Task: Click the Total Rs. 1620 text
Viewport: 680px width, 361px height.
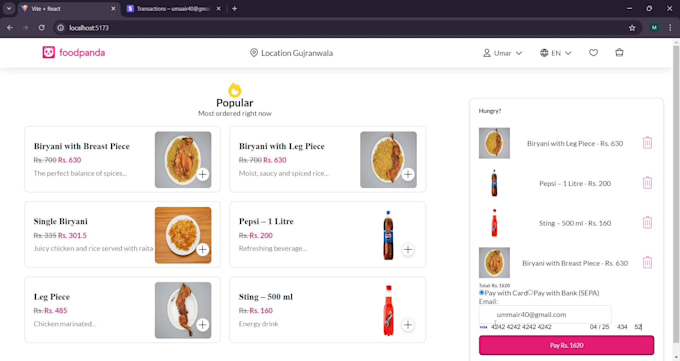Action: point(494,286)
